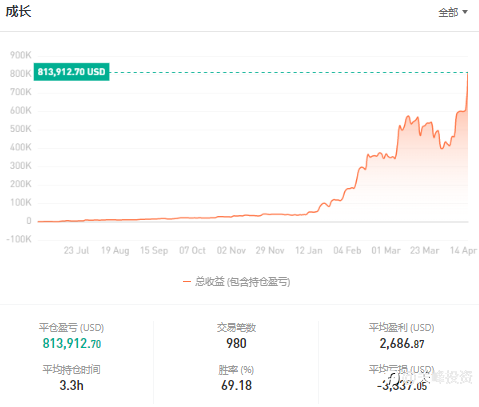Click the 813,912.70 USD chart value label
This screenshot has width=479, height=407.
71,72
